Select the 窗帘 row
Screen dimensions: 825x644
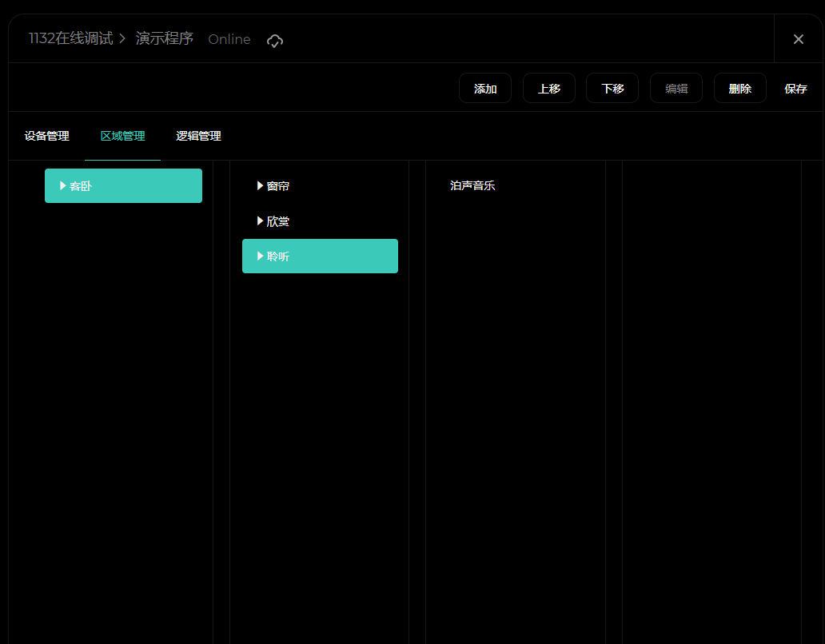coord(320,185)
